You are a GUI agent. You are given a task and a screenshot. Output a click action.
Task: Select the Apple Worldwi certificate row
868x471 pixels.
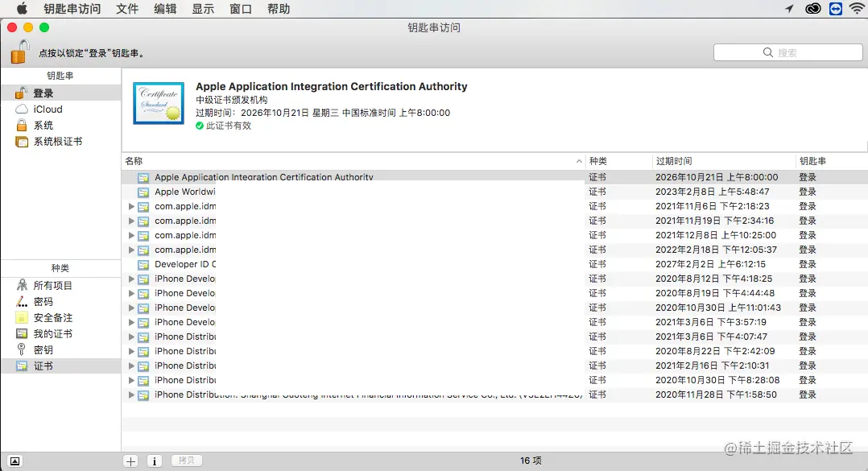(494, 192)
